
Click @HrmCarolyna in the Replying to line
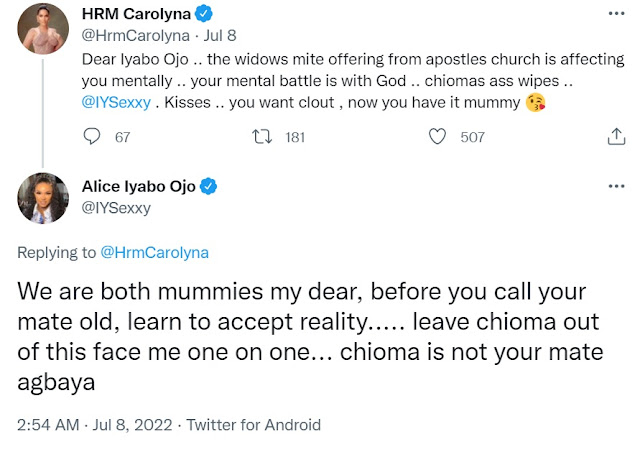[x=155, y=252]
